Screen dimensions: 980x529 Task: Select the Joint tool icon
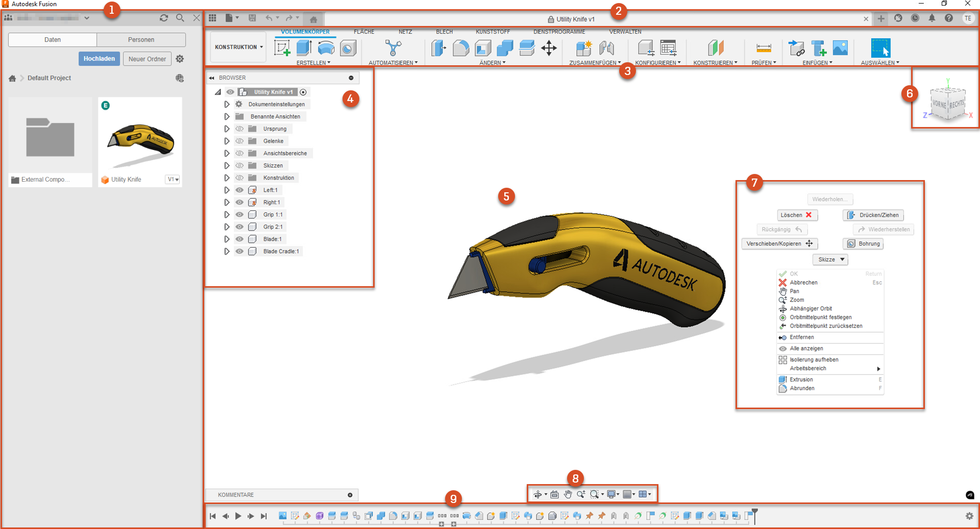pos(606,48)
